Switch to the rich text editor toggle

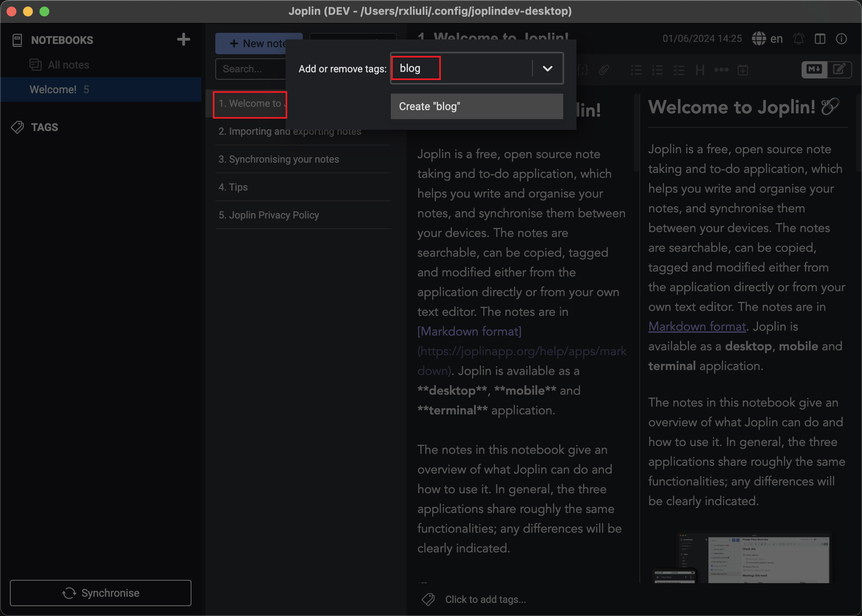click(839, 69)
